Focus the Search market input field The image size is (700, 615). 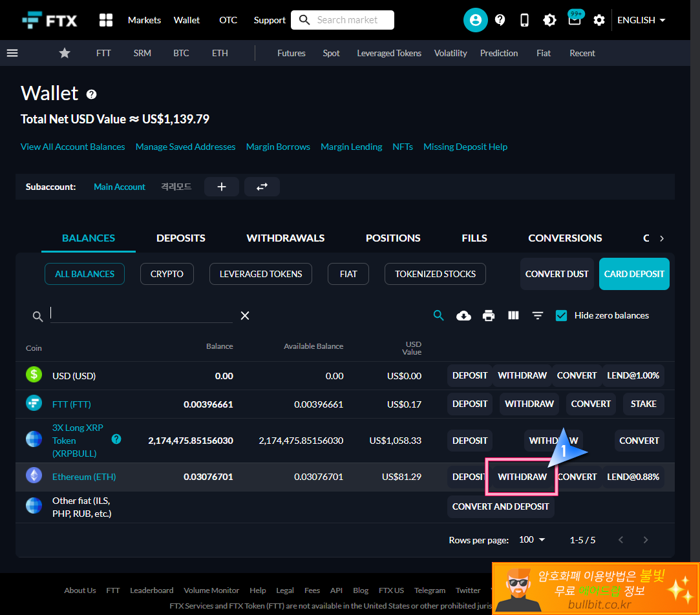point(343,20)
